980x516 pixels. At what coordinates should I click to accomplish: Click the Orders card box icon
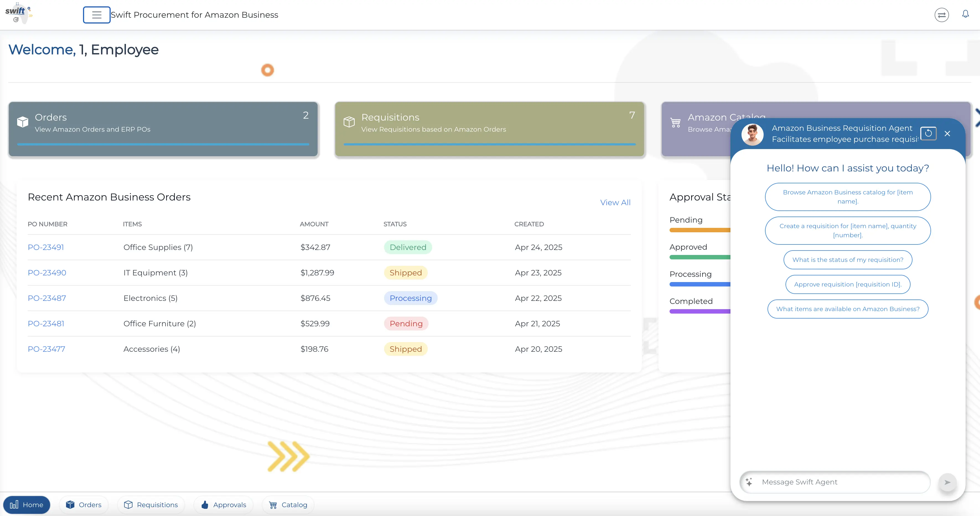click(x=22, y=122)
